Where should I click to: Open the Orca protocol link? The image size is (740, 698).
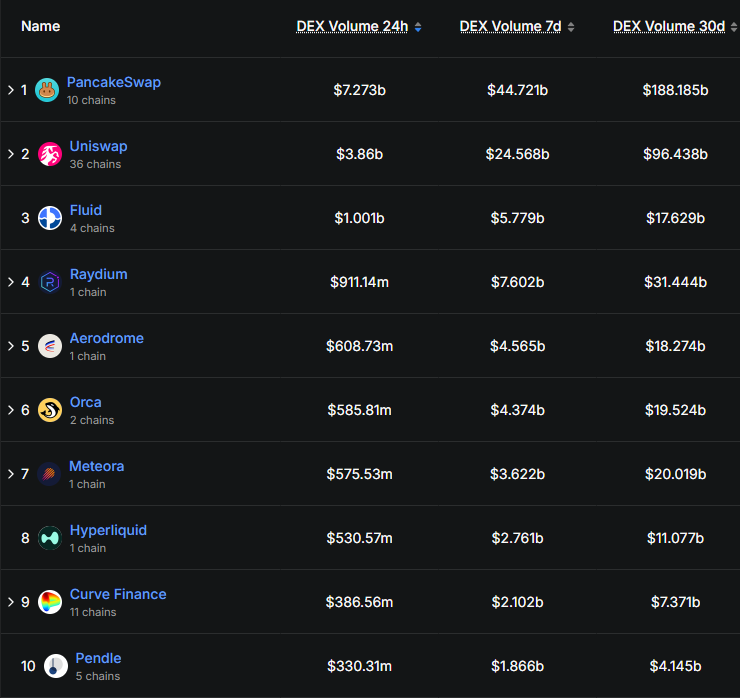pos(85,402)
